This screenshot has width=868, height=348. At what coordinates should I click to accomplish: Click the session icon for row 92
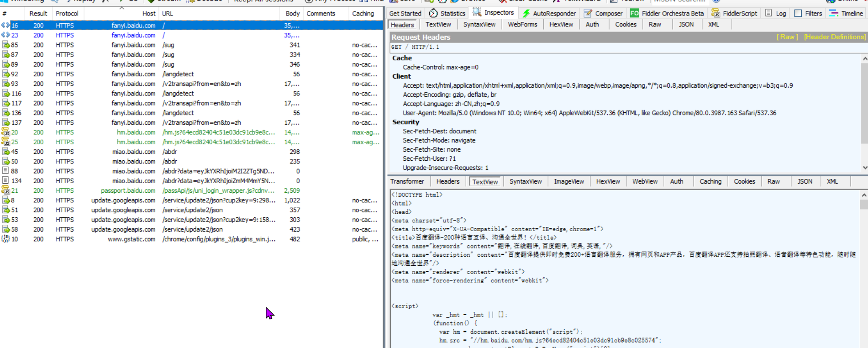tap(6, 74)
